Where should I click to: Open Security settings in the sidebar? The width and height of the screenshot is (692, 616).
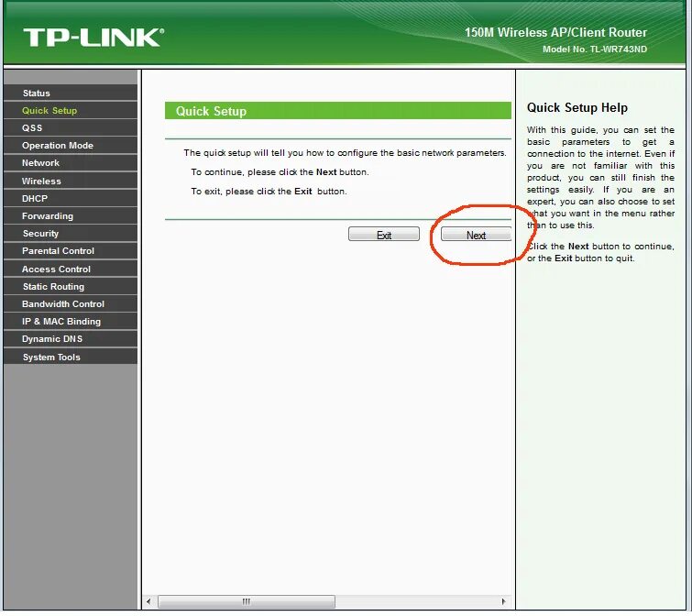[71, 234]
